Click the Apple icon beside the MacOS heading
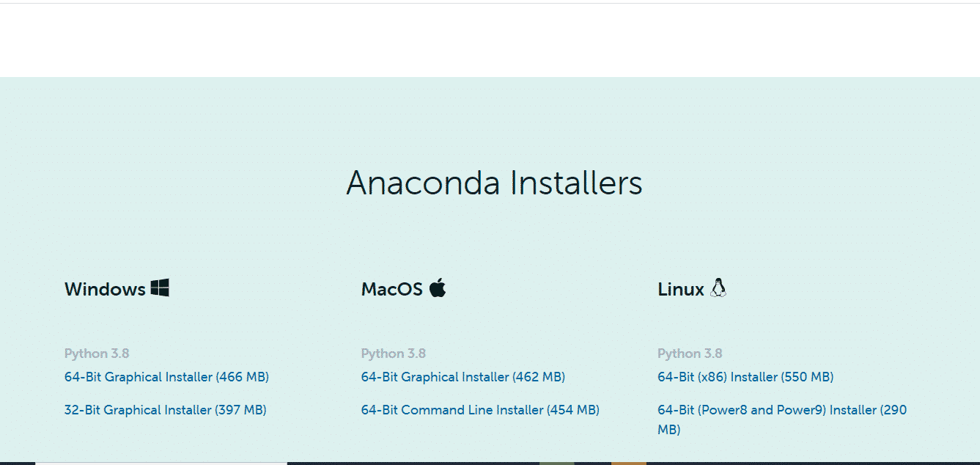 click(x=438, y=288)
